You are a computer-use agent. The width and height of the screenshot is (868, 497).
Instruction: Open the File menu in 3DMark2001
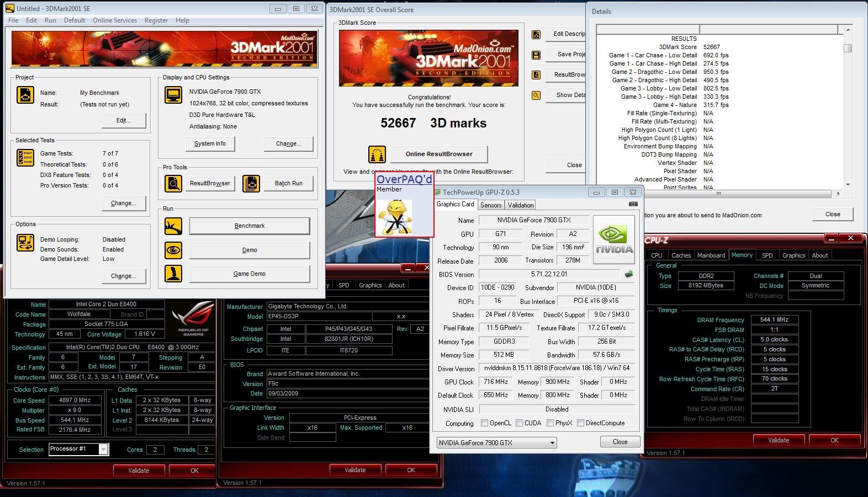13,20
